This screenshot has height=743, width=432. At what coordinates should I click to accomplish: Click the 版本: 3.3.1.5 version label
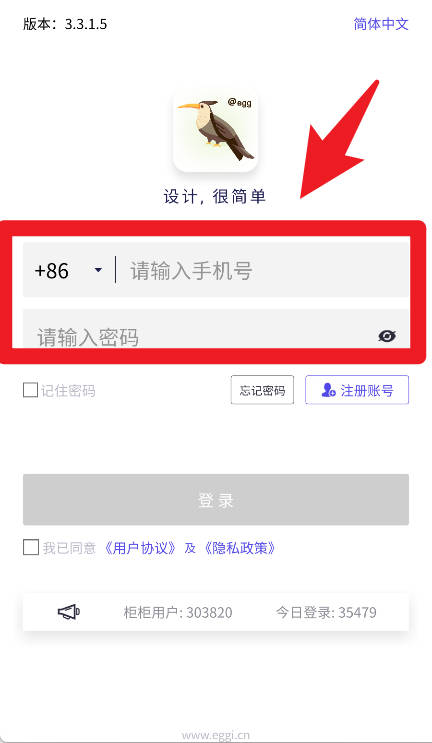pyautogui.click(x=65, y=24)
